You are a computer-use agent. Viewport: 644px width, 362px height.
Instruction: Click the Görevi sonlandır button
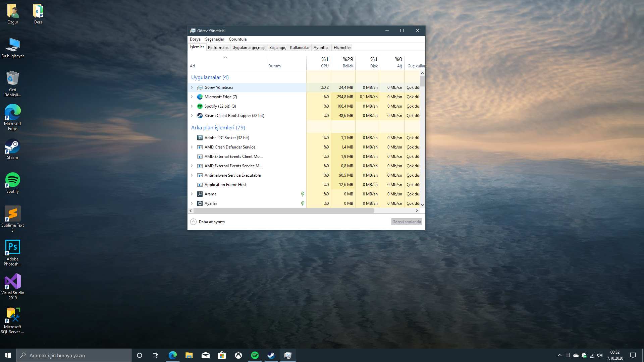407,222
